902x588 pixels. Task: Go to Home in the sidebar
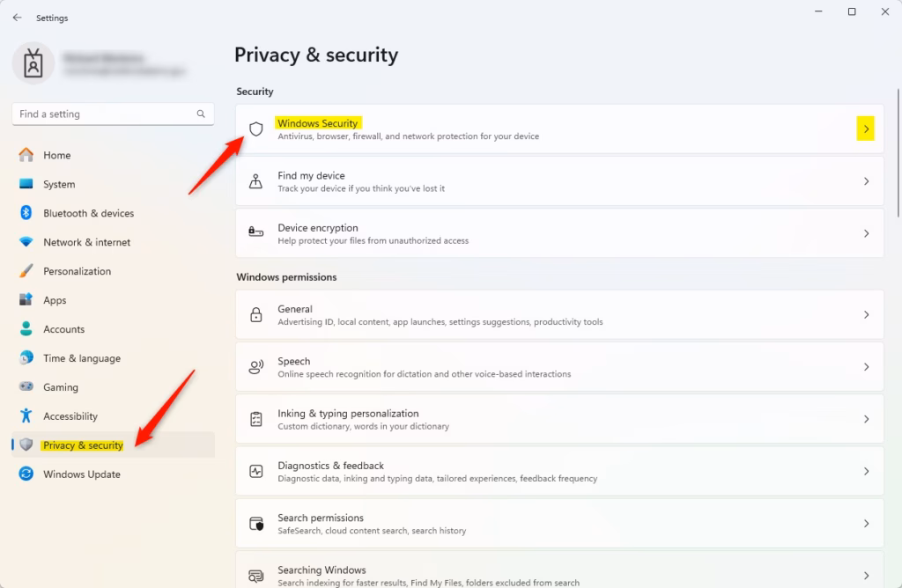click(57, 155)
